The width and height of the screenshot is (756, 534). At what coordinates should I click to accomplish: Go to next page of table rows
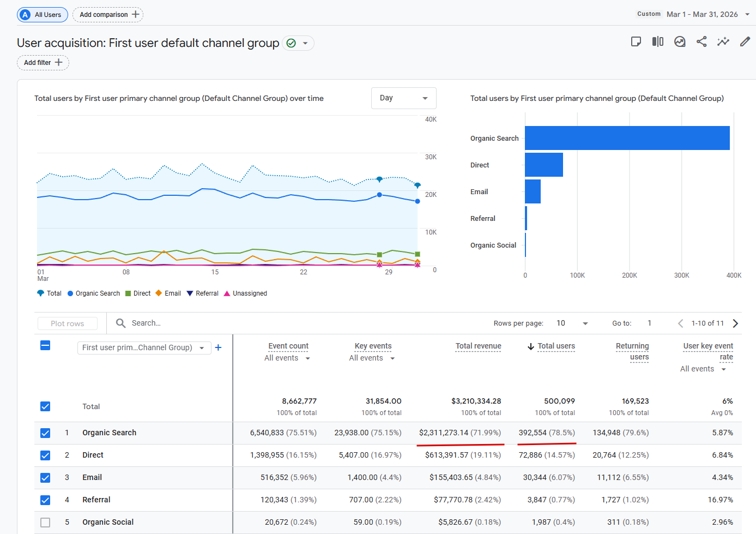pos(735,323)
